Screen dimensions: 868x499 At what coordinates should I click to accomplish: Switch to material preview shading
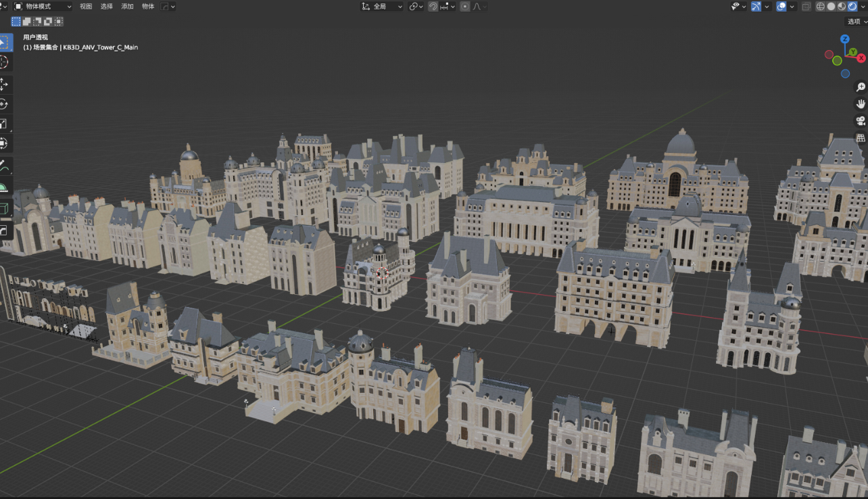click(x=842, y=6)
